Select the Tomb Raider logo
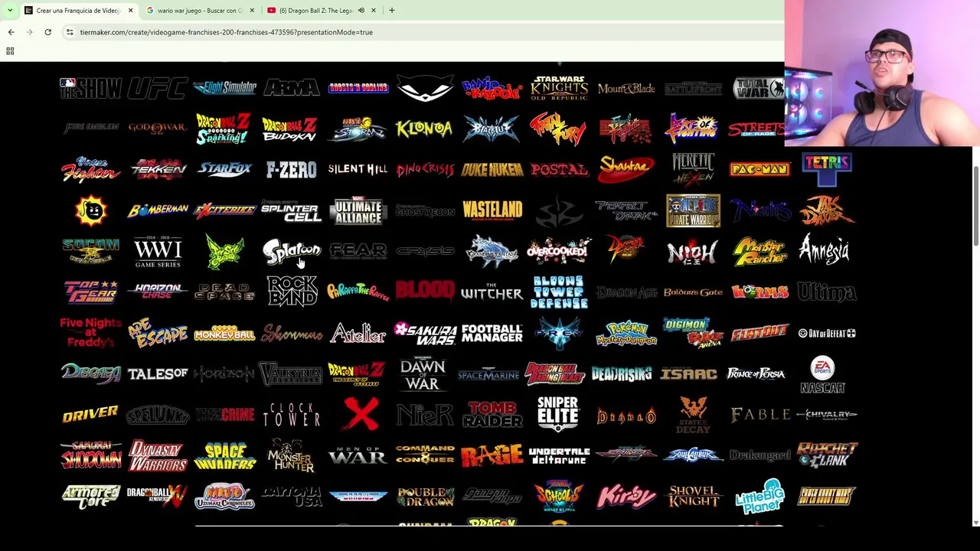Screen dimensions: 980x551 pos(492,415)
